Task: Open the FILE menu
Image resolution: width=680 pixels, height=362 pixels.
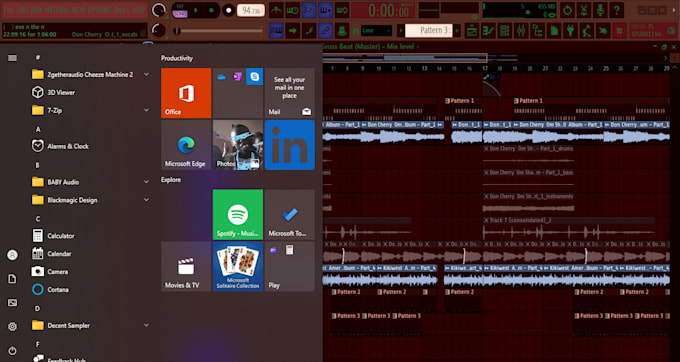Action: 9,10
